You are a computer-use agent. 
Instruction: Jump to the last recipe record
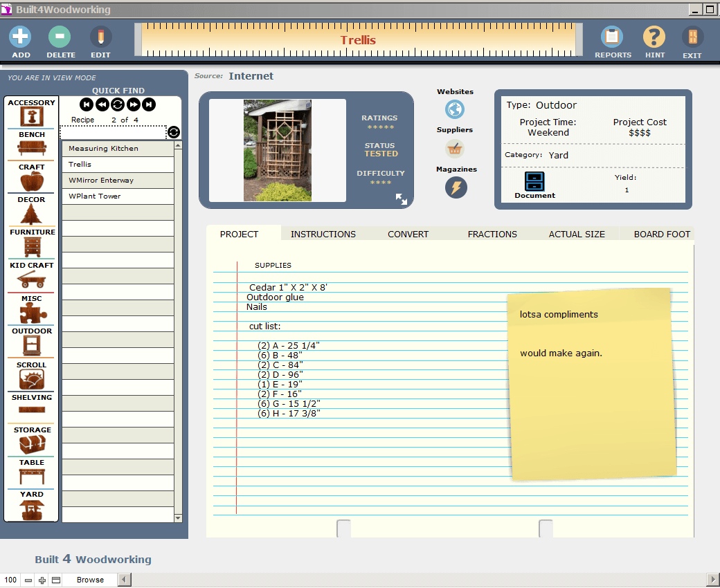point(149,104)
